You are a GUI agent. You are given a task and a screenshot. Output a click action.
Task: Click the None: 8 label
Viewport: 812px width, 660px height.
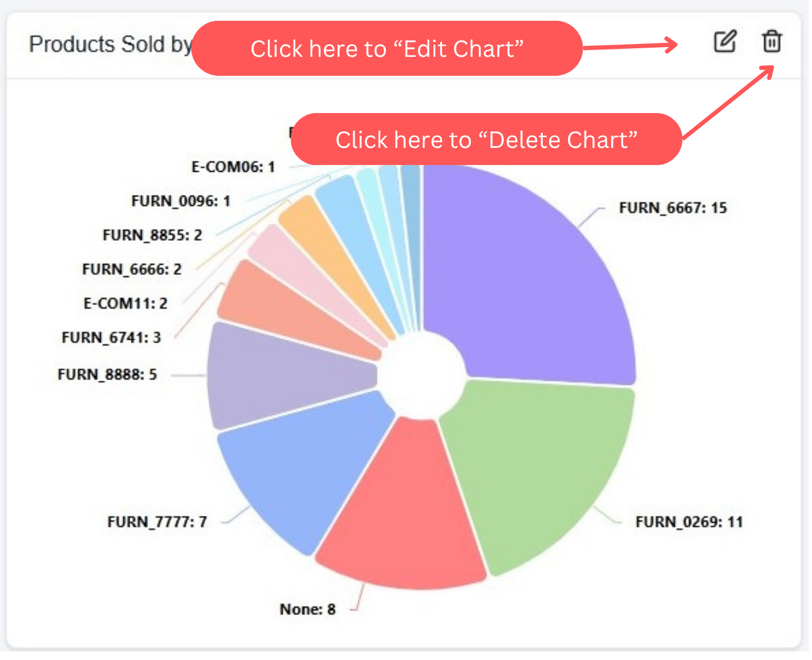point(309,611)
